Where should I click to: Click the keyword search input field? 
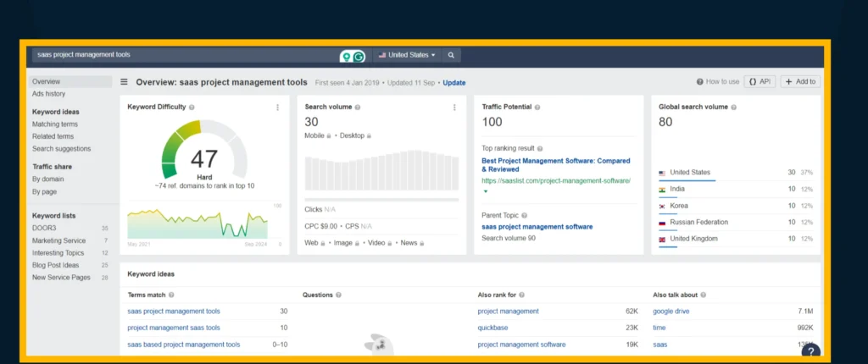pyautogui.click(x=182, y=55)
